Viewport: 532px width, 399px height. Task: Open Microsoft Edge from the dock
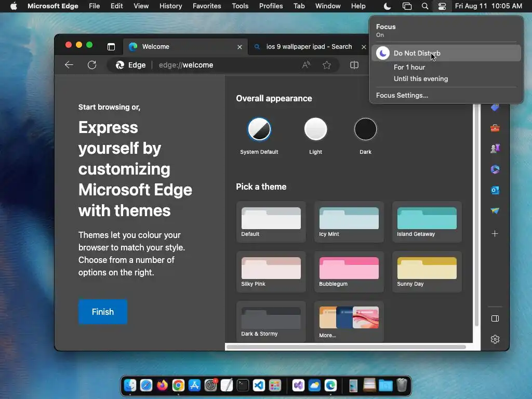pos(330,385)
